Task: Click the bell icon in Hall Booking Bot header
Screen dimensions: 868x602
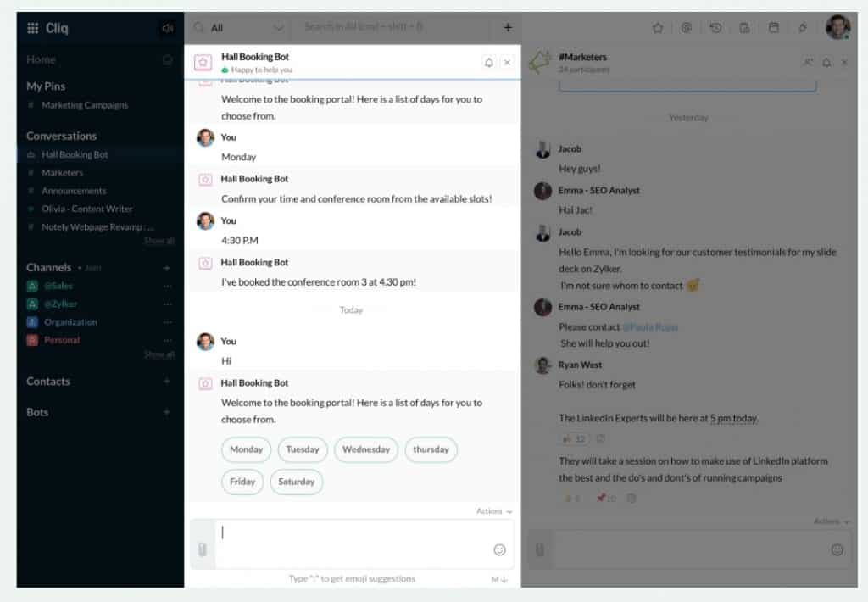Action: (489, 63)
